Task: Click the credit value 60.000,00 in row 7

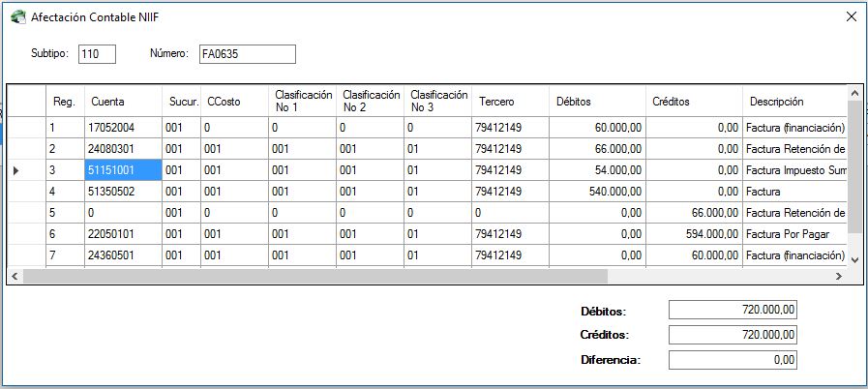Action: coord(694,255)
